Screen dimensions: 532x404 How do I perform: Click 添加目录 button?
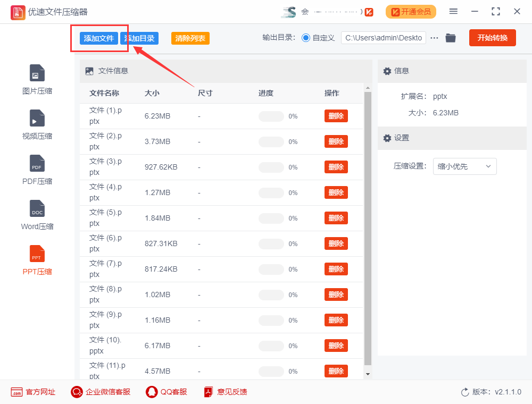click(x=139, y=38)
